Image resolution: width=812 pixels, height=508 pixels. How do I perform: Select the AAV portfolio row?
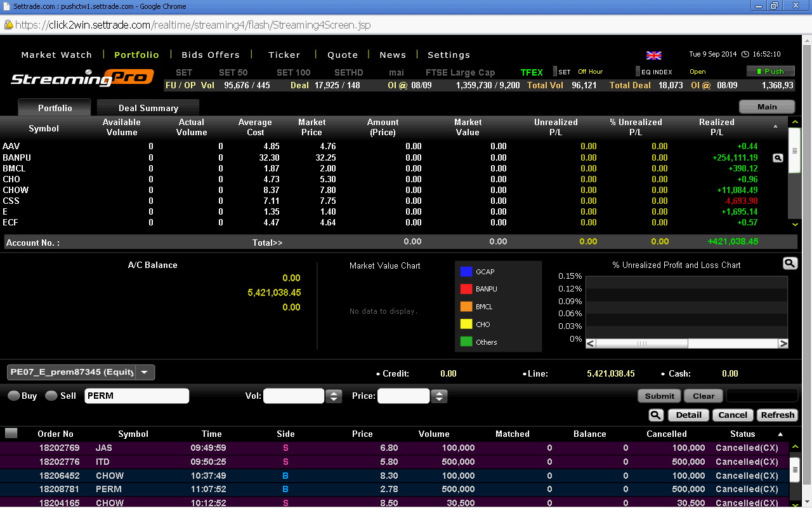[x=393, y=146]
